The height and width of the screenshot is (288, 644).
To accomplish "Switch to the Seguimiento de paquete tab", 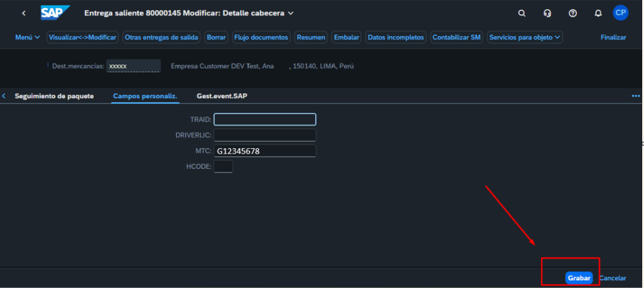I will (x=54, y=96).
